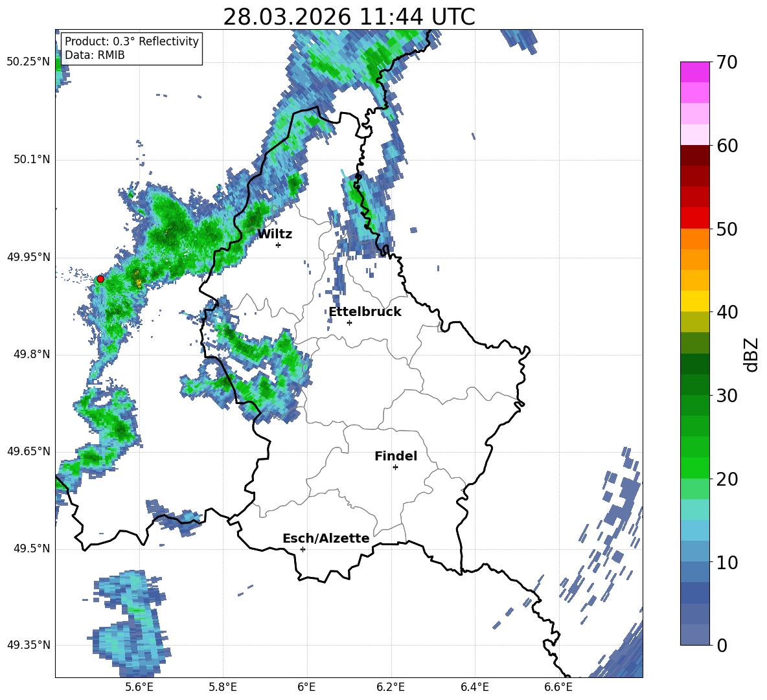The height and width of the screenshot is (700, 767).
Task: Click the Data: RMIB text
Action: pyautogui.click(x=95, y=55)
